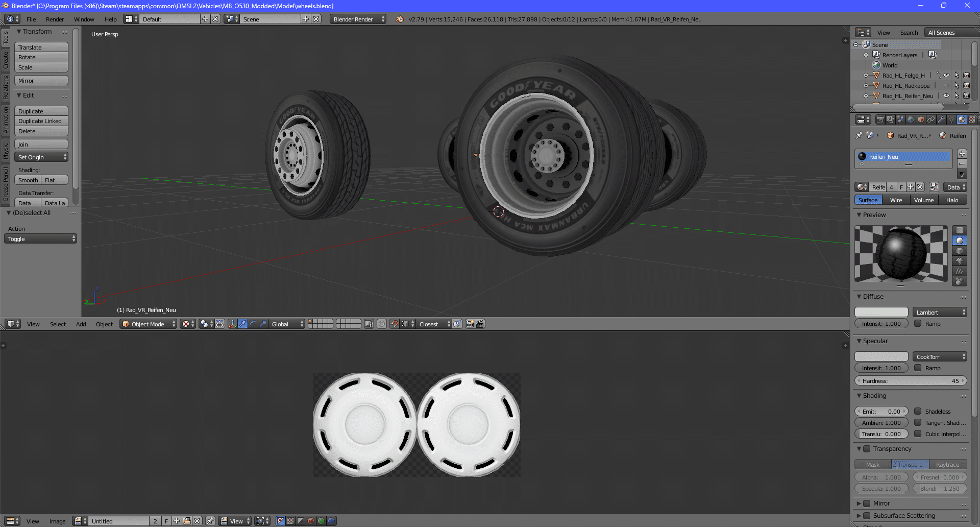Click the OpenGL render animation clapperboard icon
The height and width of the screenshot is (527, 980).
tap(480, 324)
